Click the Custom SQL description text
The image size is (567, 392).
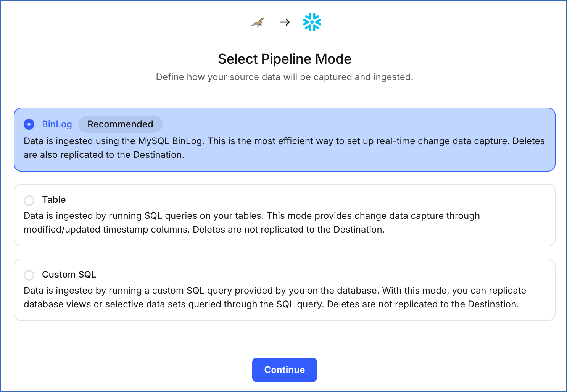tap(275, 297)
